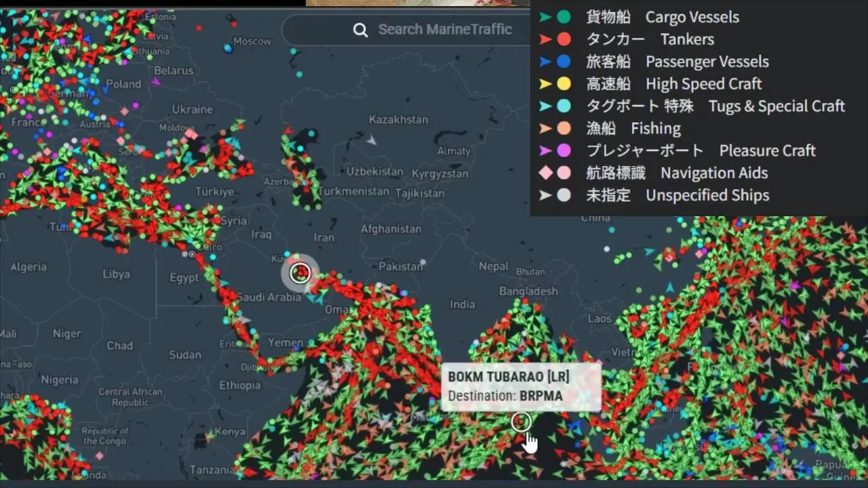
Task: Click the Turkmenistan map label
Action: pos(353,191)
